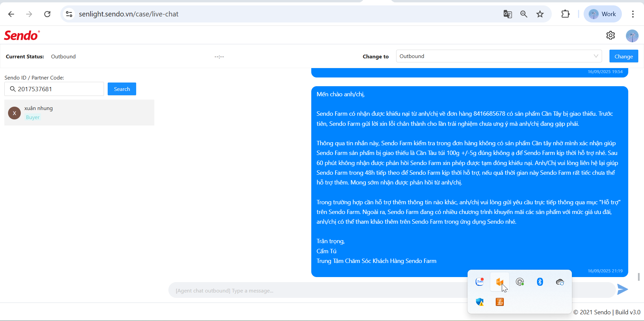Click the OneDrive cloud tray icon

[560, 282]
